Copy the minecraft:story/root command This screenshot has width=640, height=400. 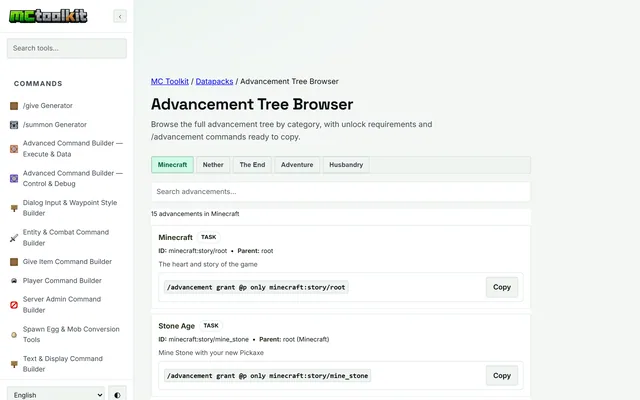point(502,287)
